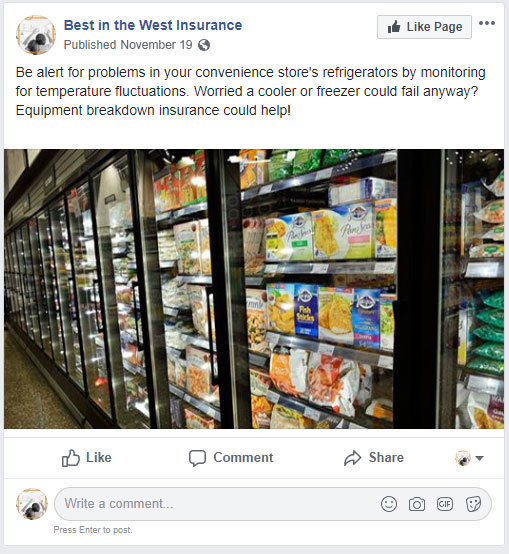Attach a photo using the camera icon
This screenshot has width=509, height=554.
pos(417,504)
